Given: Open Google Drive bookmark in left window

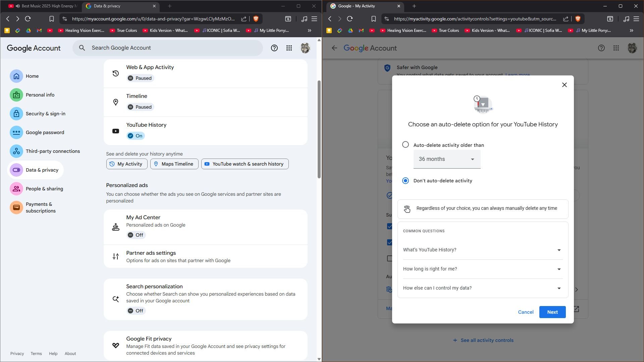Looking at the screenshot, I should click(29, 31).
